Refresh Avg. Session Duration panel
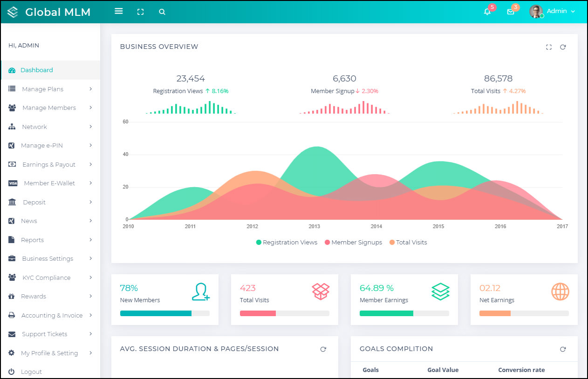 click(x=323, y=349)
